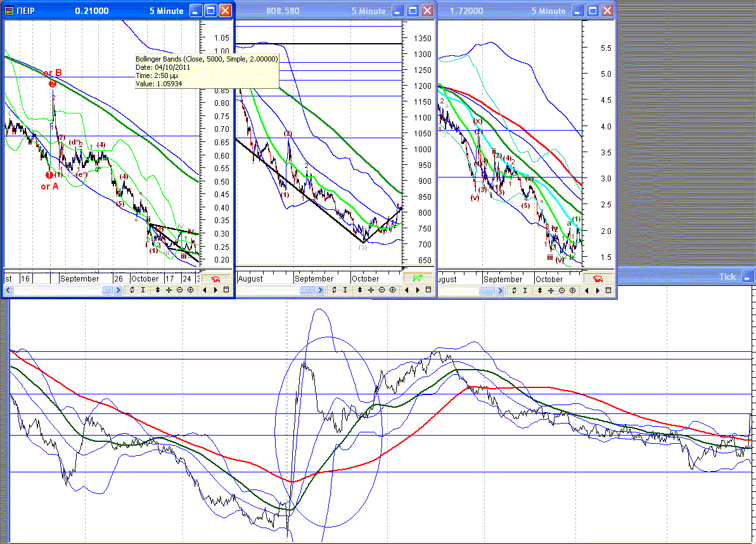Click red circle 1 wave marker on ΠΕΙΡ chart

pyautogui.click(x=49, y=175)
